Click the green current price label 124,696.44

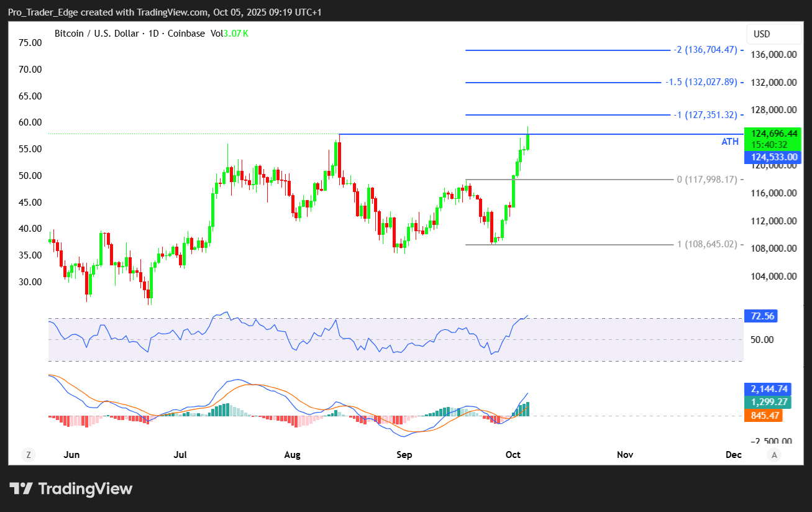coord(773,134)
